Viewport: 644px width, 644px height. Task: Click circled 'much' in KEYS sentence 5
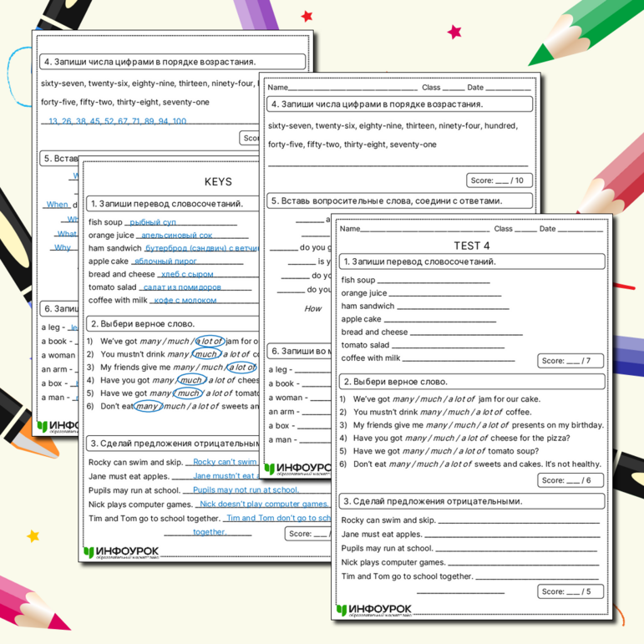(x=189, y=393)
